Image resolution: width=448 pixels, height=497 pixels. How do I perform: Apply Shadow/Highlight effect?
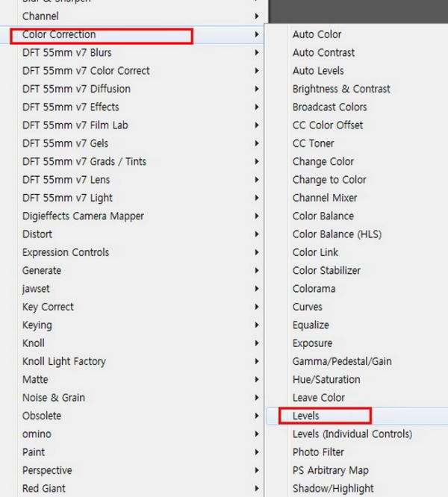point(333,489)
